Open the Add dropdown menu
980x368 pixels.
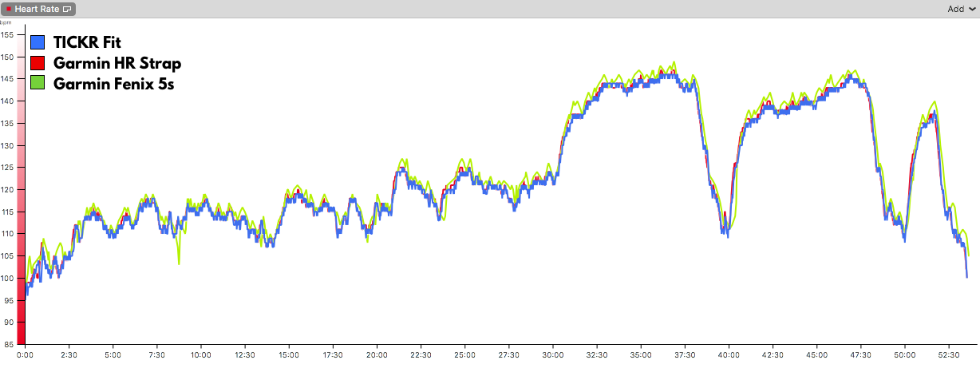point(961,9)
